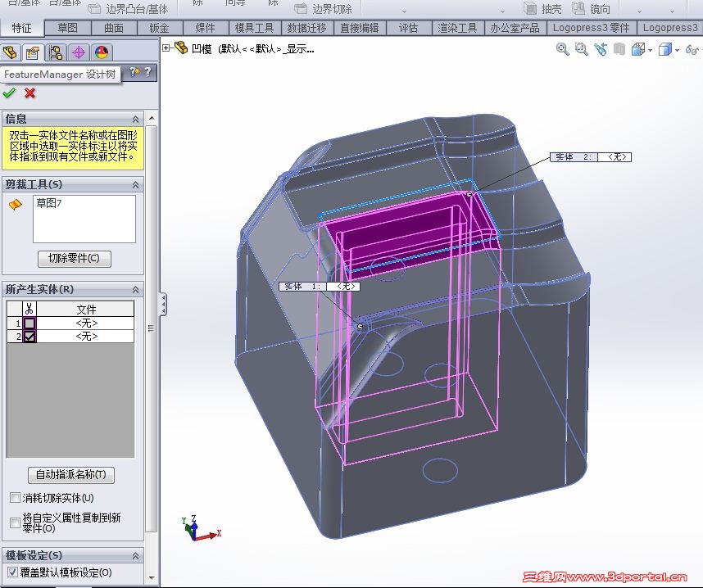Check the cut box for body row 1
Image resolution: width=703 pixels, height=588 pixels.
[29, 323]
